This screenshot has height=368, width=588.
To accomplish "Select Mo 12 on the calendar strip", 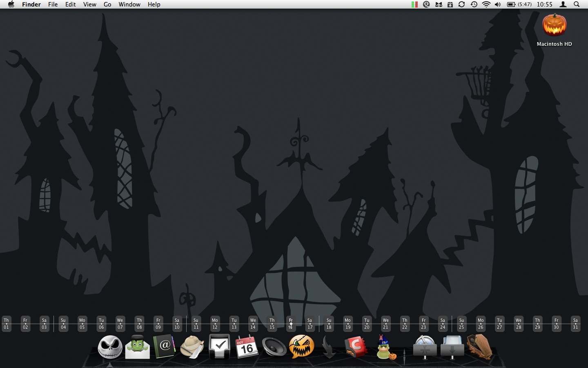I will pyautogui.click(x=215, y=324).
